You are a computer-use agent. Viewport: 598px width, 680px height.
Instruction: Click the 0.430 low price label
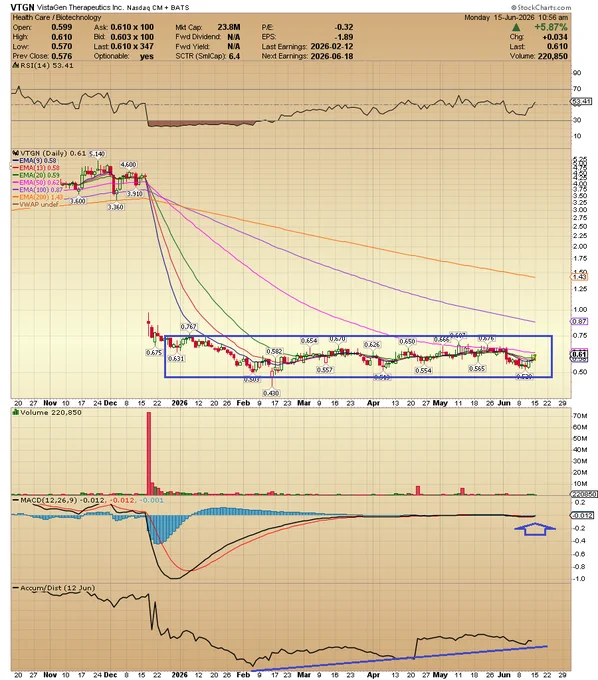[271, 393]
